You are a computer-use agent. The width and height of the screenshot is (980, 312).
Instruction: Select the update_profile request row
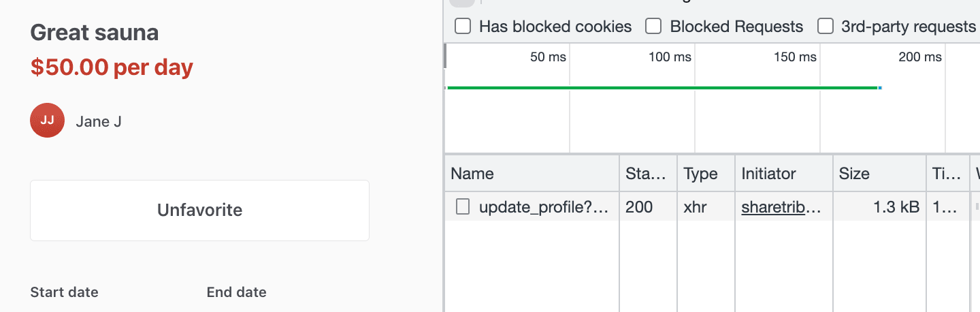click(x=543, y=207)
